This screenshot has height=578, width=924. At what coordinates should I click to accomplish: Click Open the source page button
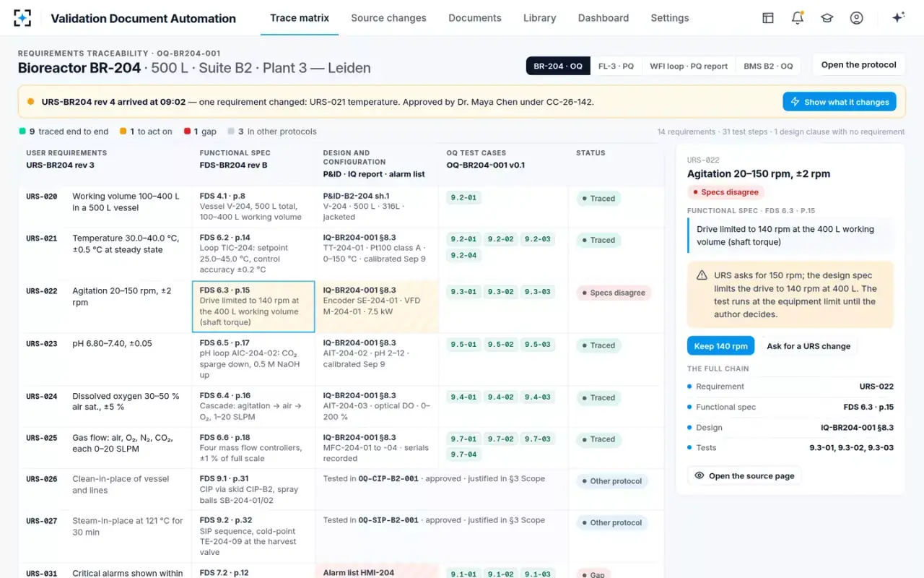[744, 476]
